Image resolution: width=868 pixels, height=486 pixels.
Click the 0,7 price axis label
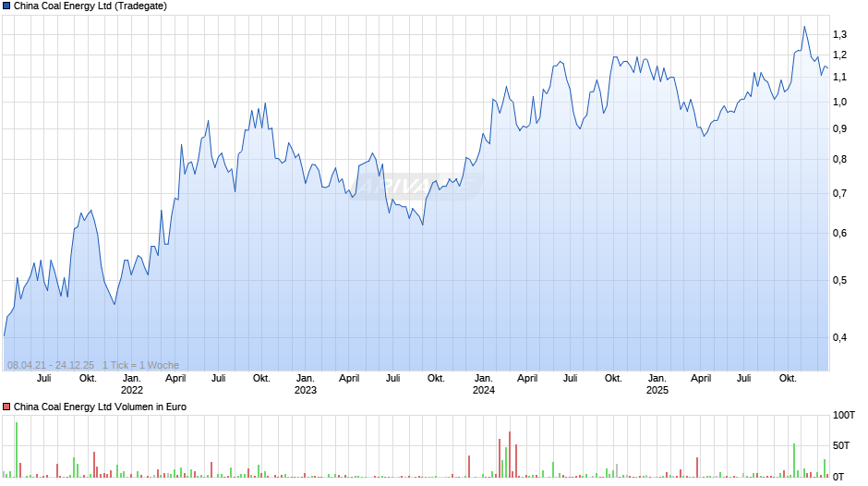839,193
